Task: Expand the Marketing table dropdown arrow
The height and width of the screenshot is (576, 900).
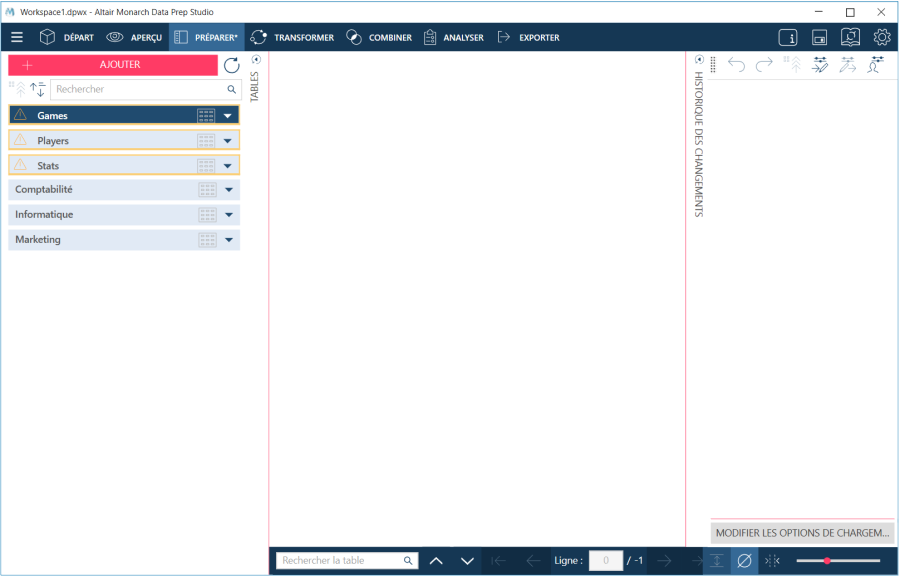Action: pyautogui.click(x=229, y=240)
